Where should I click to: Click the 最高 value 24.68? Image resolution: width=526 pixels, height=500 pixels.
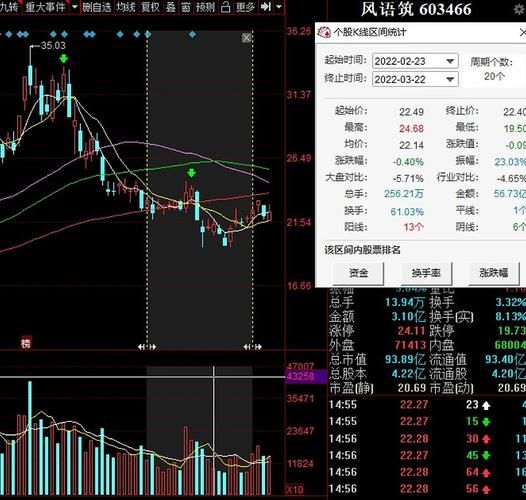[411, 129]
